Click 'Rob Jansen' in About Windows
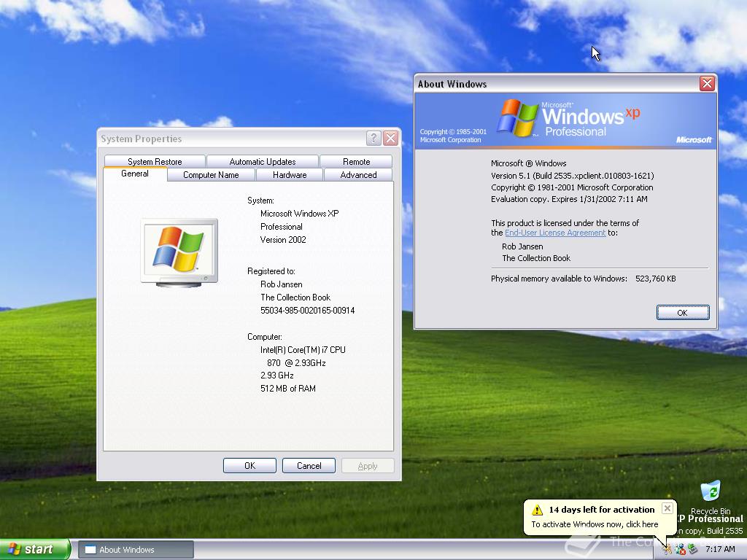Screen dimensions: 747x560 pos(522,246)
